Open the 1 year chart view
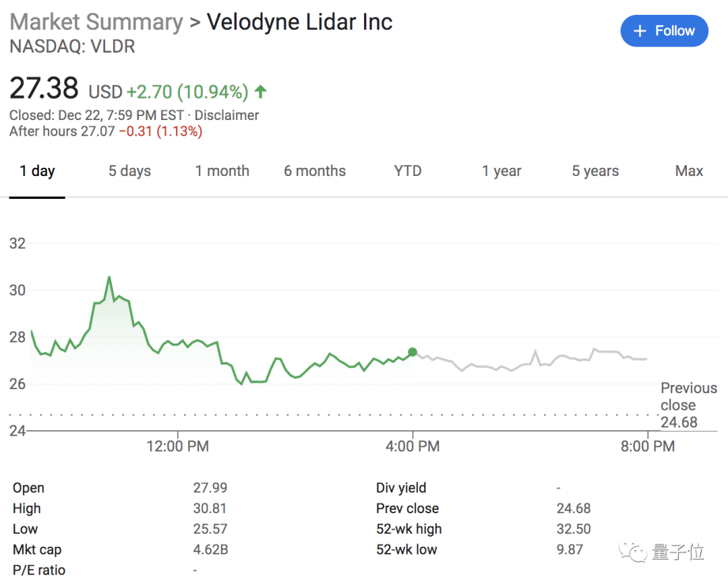Image resolution: width=728 pixels, height=584 pixels. point(502,171)
